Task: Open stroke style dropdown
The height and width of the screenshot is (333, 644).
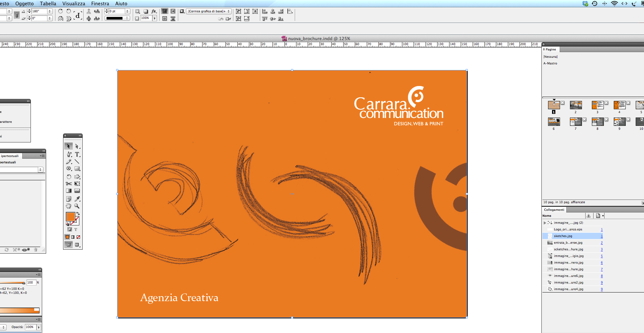Action: pyautogui.click(x=117, y=18)
